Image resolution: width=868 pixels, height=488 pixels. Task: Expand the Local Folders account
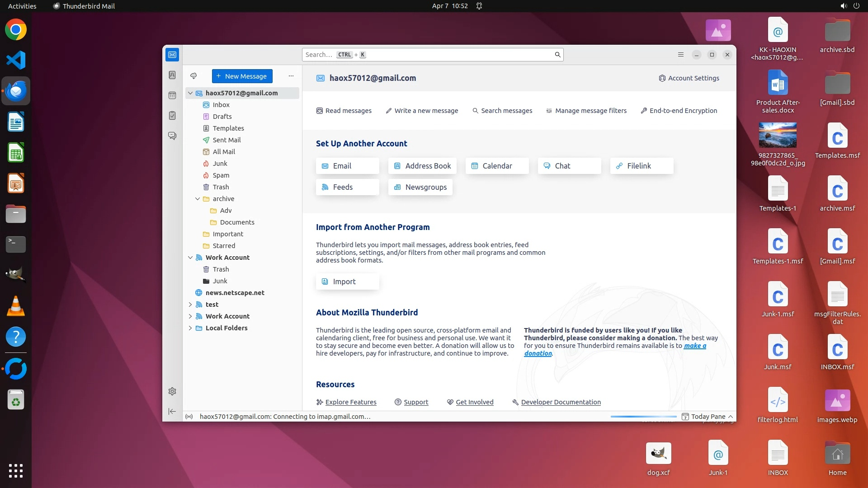(x=190, y=328)
